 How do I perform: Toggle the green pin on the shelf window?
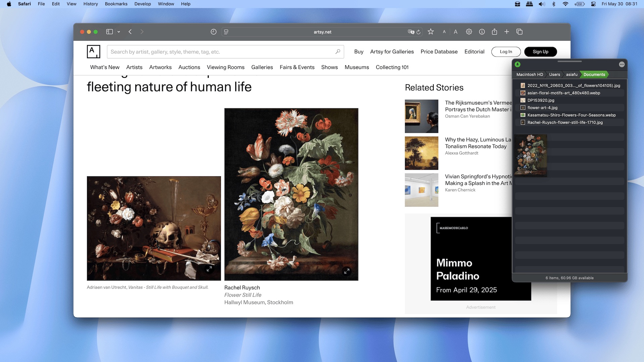click(518, 64)
